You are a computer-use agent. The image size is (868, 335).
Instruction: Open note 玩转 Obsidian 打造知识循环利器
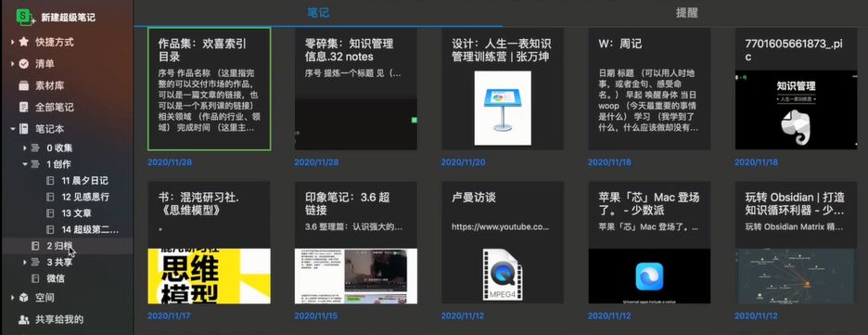[x=796, y=242]
